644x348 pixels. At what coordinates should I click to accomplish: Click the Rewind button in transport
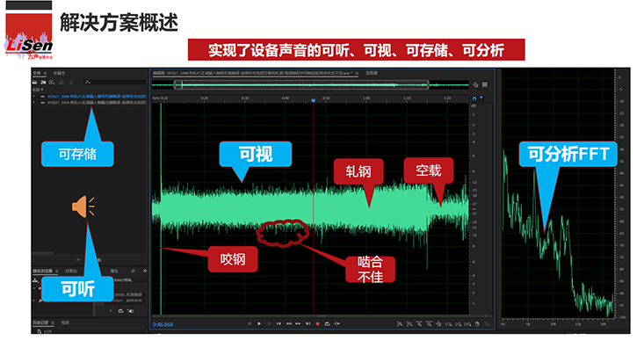coord(289,323)
